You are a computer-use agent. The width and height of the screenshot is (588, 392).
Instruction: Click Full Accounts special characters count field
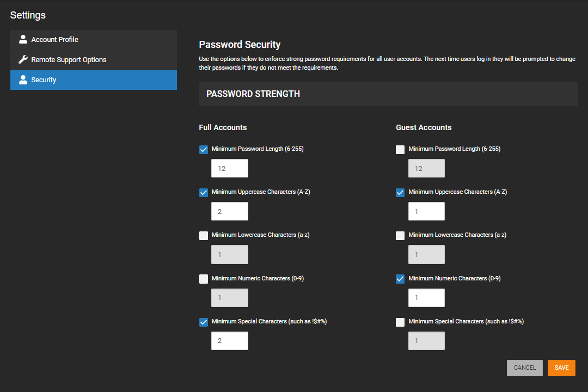(230, 341)
